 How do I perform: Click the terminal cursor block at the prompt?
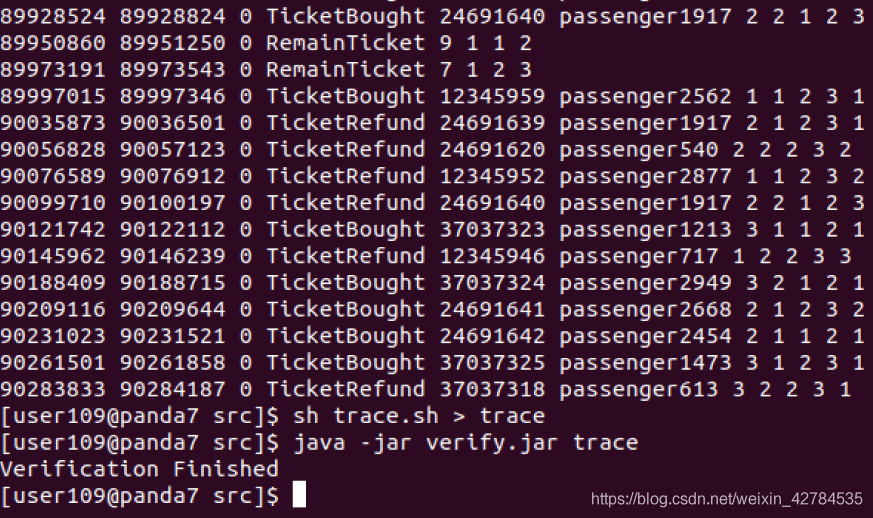[x=299, y=494]
